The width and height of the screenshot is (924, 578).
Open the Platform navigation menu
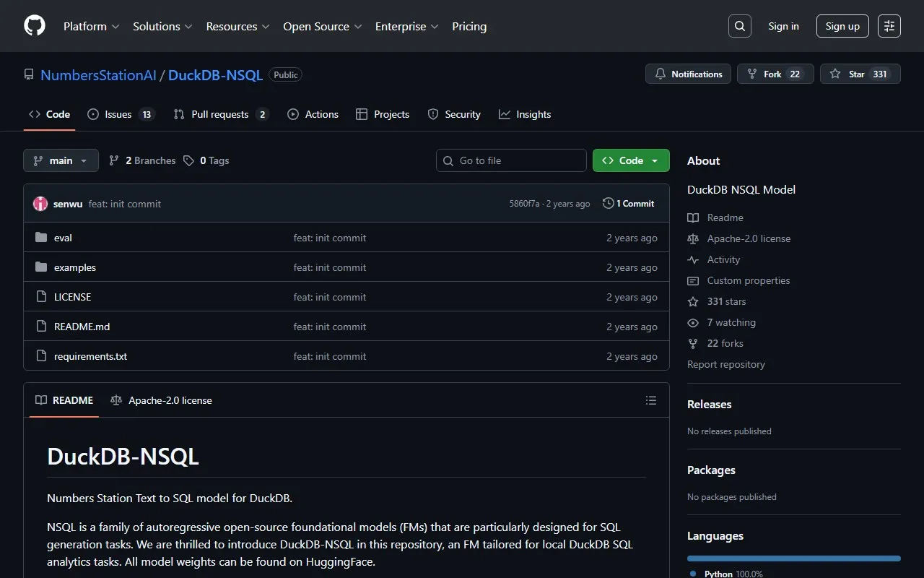click(x=91, y=26)
